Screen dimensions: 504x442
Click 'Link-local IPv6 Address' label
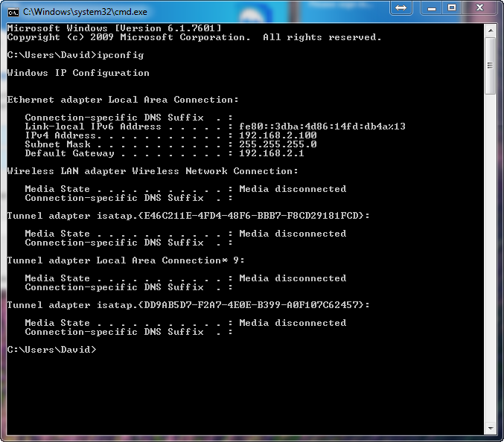(93, 126)
